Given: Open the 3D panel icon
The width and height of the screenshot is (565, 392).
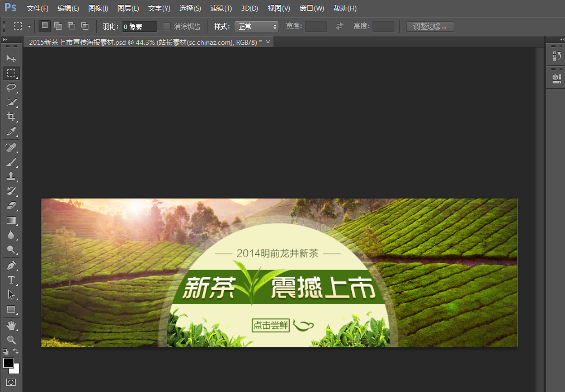Looking at the screenshot, I should coord(557,78).
